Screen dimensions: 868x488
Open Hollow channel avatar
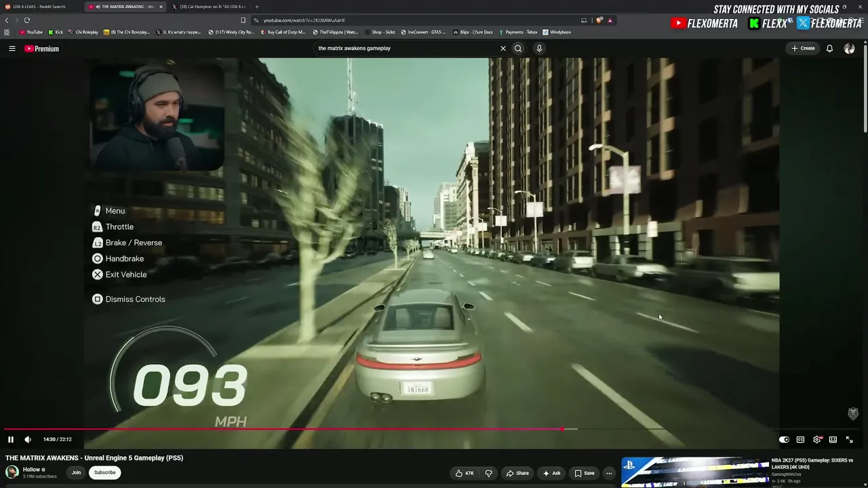12,472
